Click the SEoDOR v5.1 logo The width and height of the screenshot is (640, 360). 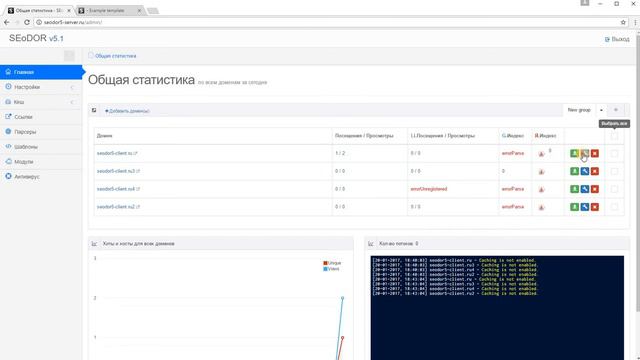pyautogui.click(x=36, y=38)
